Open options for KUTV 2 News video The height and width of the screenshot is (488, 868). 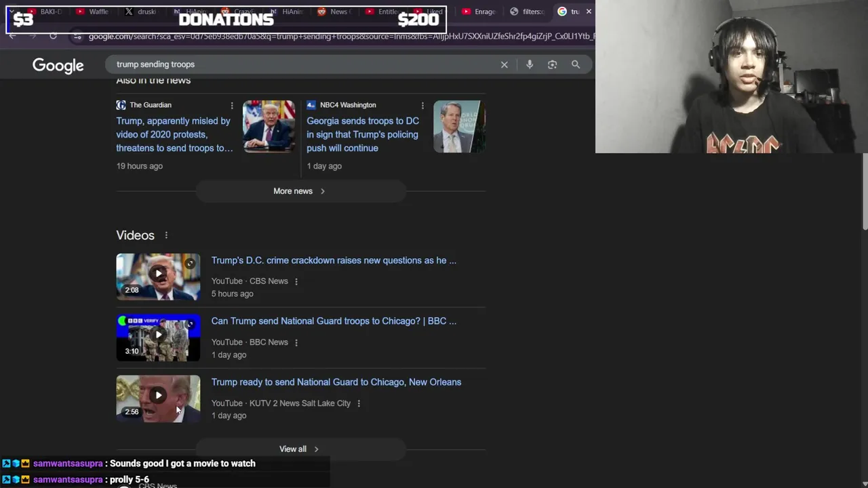pyautogui.click(x=359, y=403)
